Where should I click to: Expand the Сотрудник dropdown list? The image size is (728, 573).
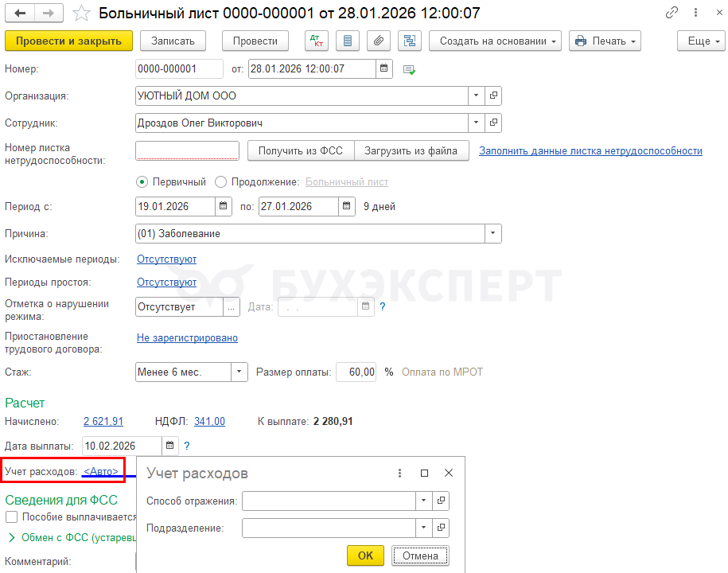[x=477, y=123]
